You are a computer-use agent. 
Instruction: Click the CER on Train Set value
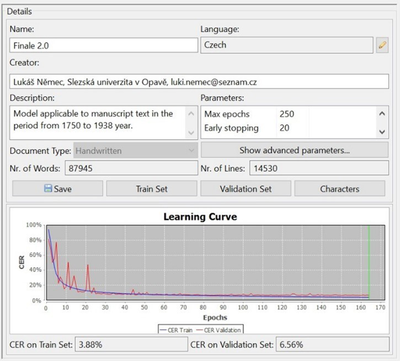[x=132, y=344]
